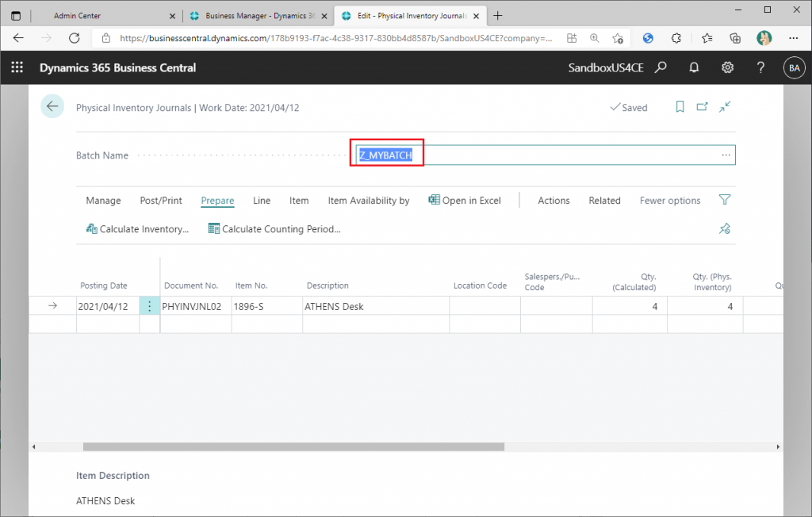
Task: Close the Admin Center browser tab
Action: click(x=172, y=16)
